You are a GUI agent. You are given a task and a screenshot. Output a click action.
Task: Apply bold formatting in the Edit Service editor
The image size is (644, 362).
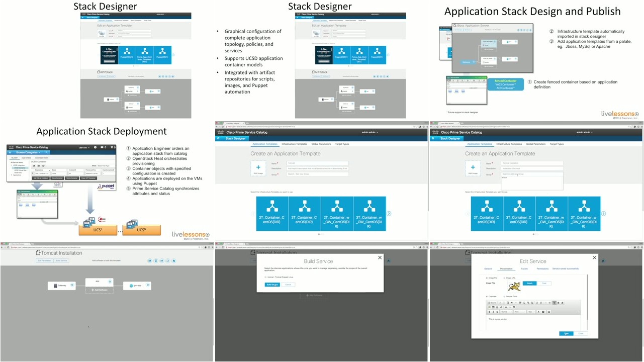[489, 312]
